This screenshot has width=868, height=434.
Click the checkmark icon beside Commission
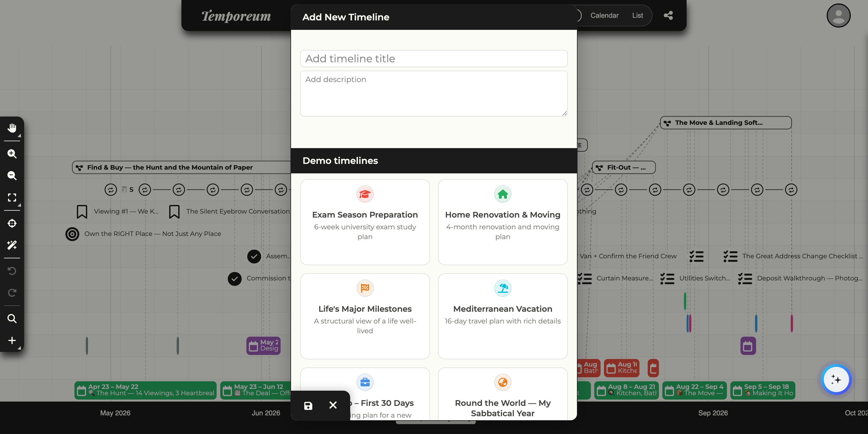pos(235,279)
